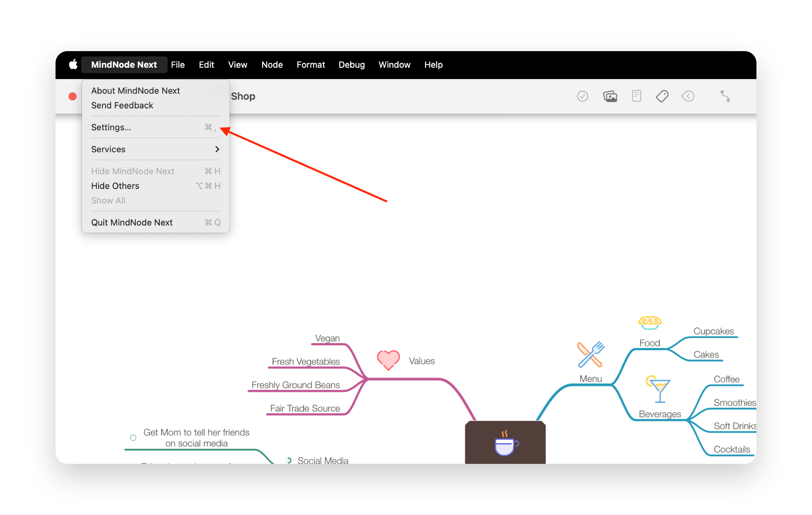Click the knife and fork Menu icon
The width and height of the screenshot is (812, 515).
[591, 354]
